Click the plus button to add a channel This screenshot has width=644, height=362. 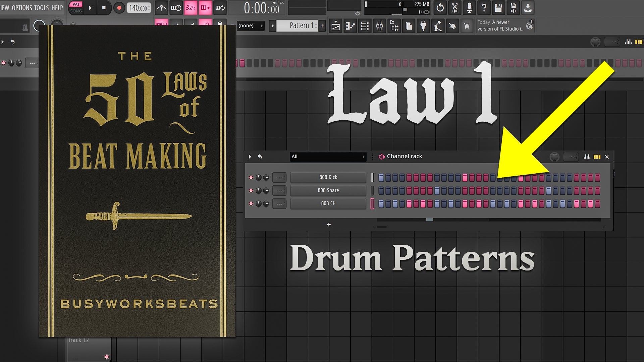[329, 225]
